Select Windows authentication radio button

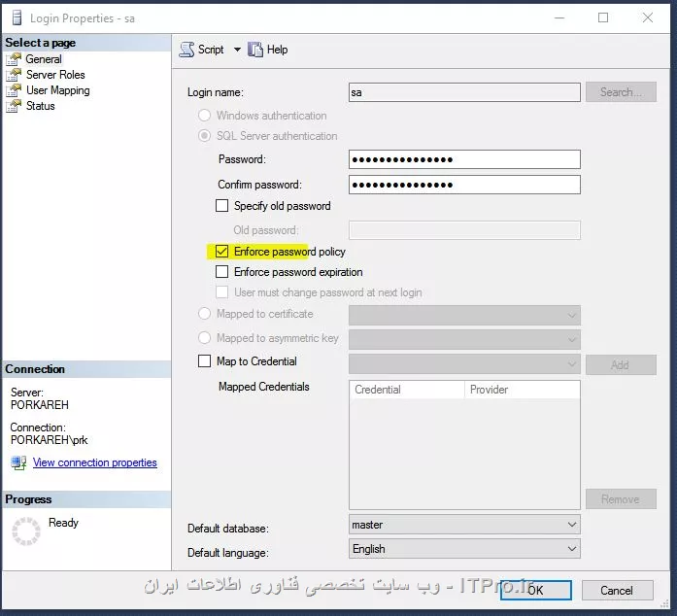pos(204,116)
